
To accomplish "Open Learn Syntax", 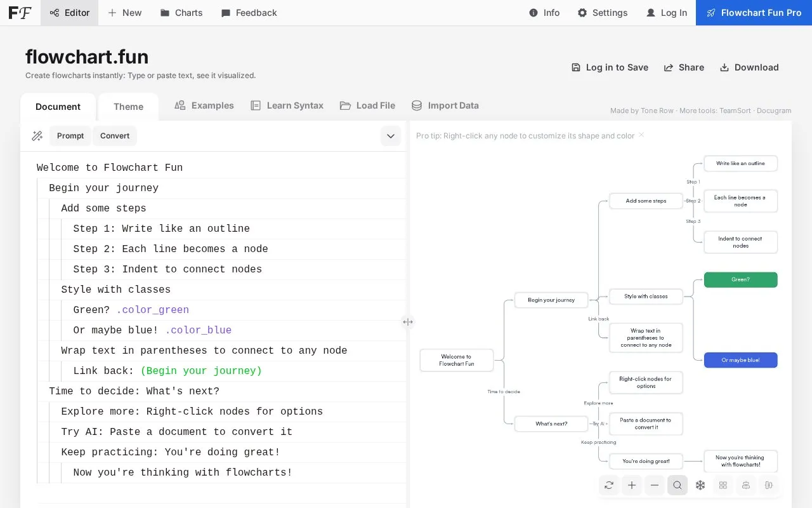I will (287, 105).
